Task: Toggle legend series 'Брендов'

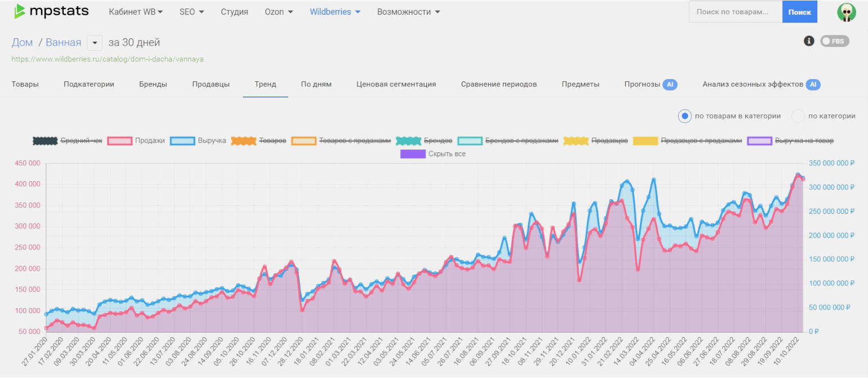Action: [424, 140]
